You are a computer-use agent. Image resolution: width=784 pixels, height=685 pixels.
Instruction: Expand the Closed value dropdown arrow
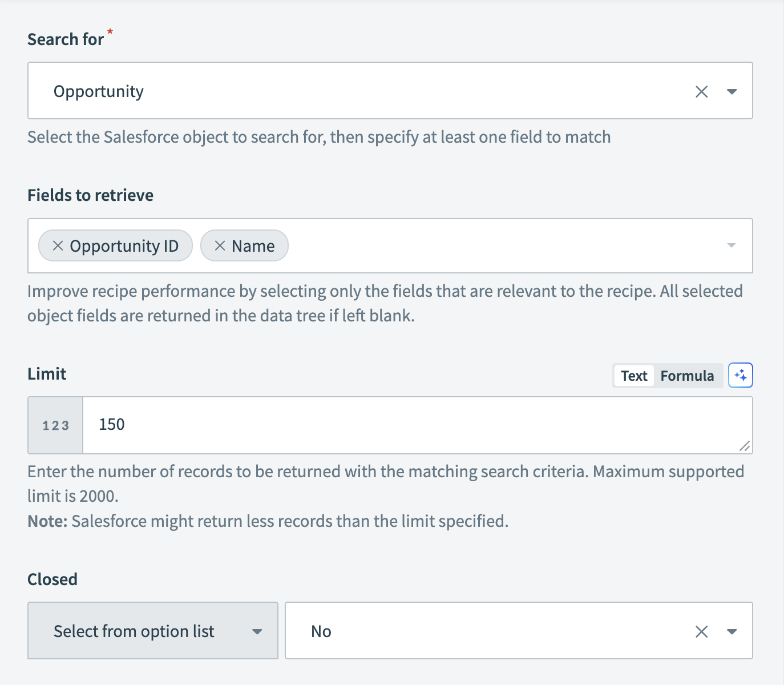732,631
